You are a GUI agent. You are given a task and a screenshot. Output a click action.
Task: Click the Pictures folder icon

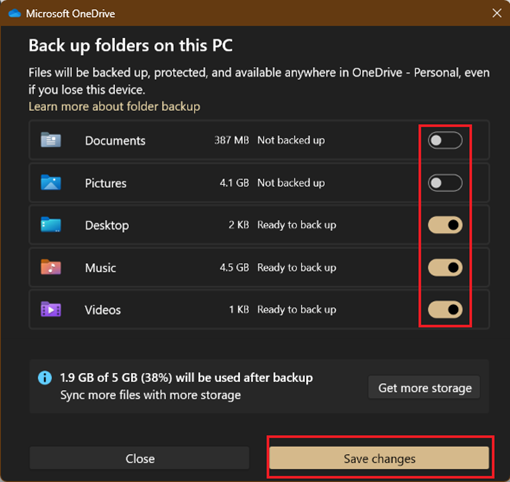tap(51, 183)
